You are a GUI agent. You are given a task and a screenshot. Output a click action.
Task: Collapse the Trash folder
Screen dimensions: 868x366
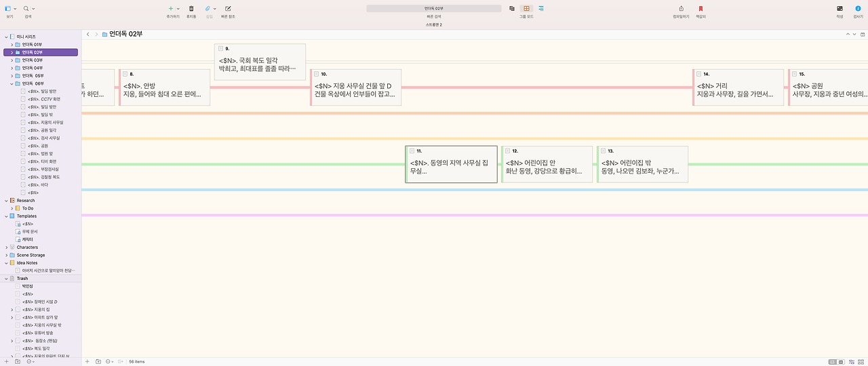(x=6, y=279)
